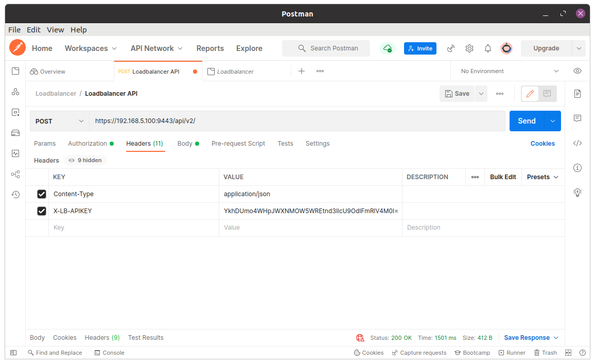Click the cloud sync status icon

coord(388,48)
